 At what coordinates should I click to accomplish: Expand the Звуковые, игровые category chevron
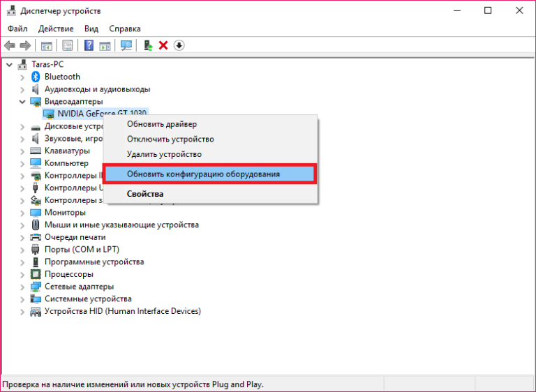22,139
